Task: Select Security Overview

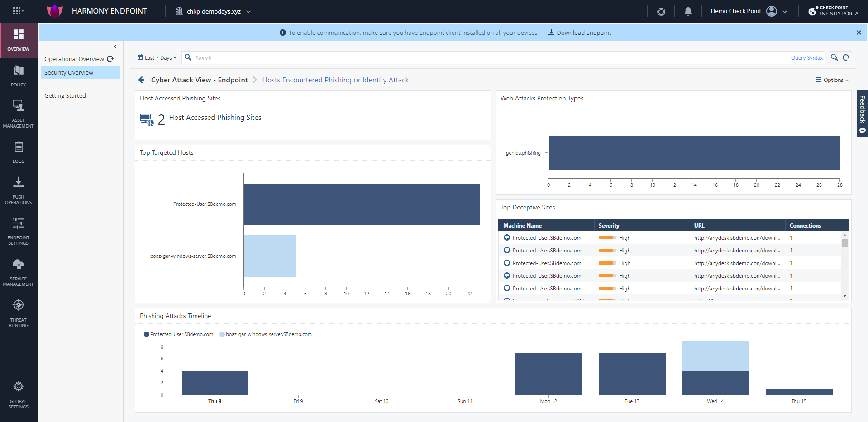Action: (81, 72)
